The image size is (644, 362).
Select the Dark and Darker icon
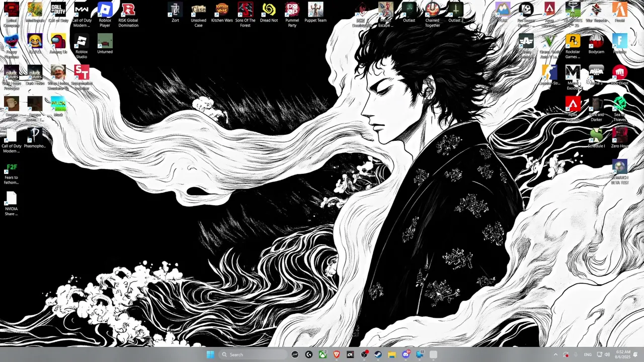[596, 109]
